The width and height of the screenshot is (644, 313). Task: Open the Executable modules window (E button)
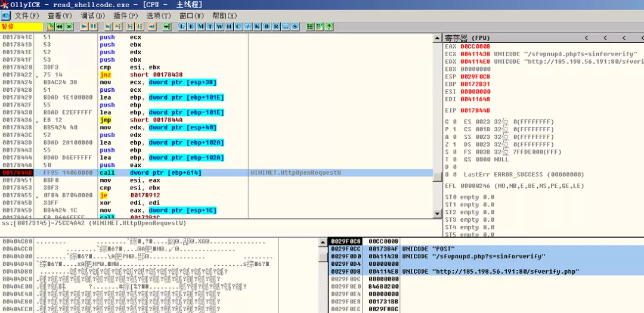191,27
